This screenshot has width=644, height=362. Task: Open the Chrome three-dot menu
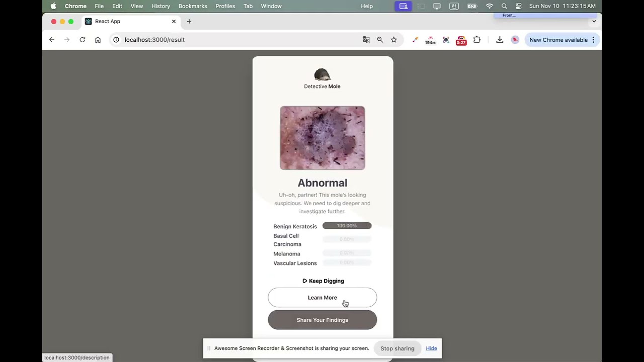click(593, 40)
